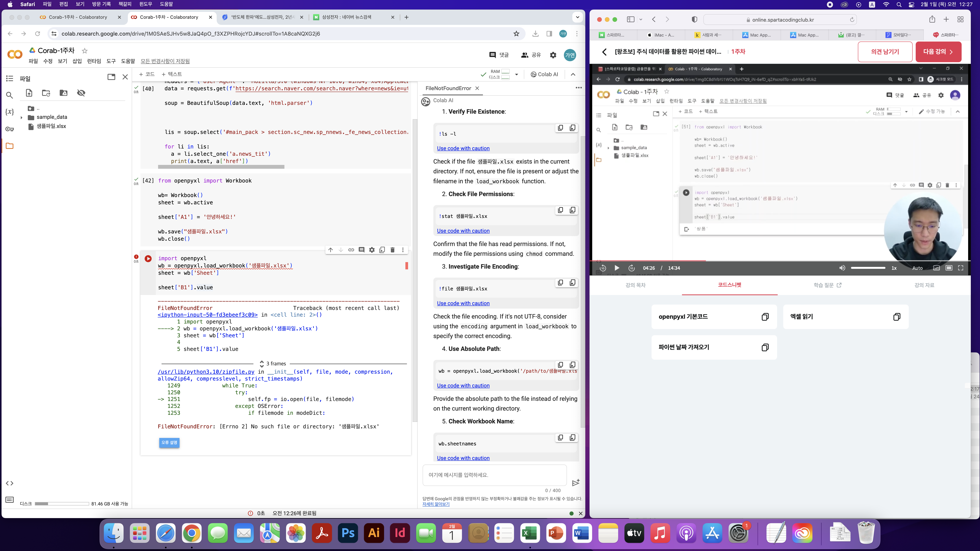Open the 삽입 menu in Colab
This screenshot has height=551, width=980.
(x=77, y=61)
